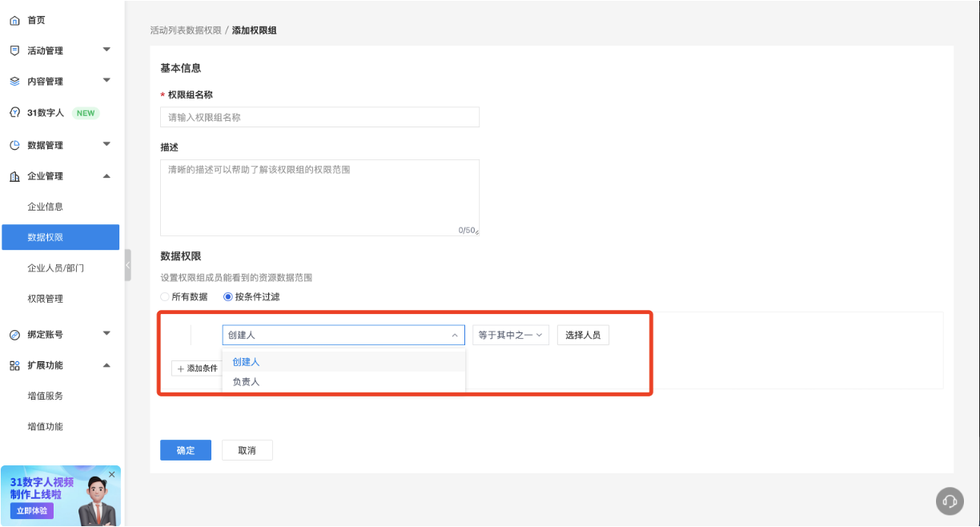Screen dimensions: 980x527
Task: Open 数据管理 in the sidebar
Action: tap(45, 145)
